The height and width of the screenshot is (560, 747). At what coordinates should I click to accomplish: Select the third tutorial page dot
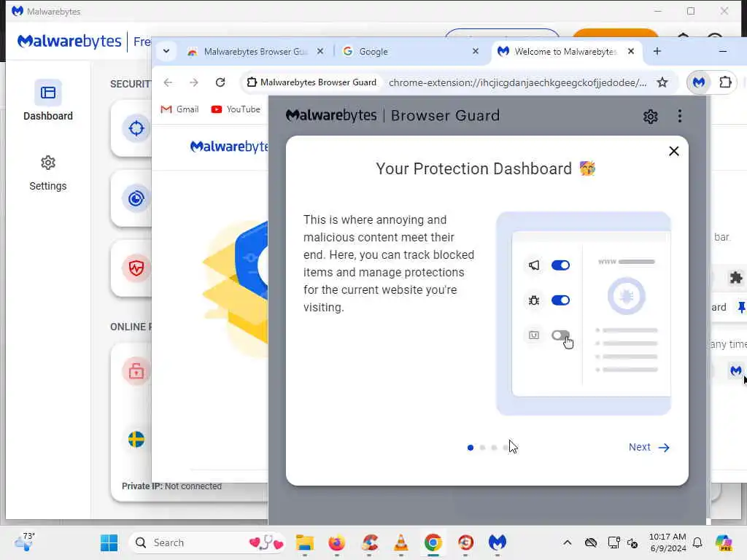(494, 448)
